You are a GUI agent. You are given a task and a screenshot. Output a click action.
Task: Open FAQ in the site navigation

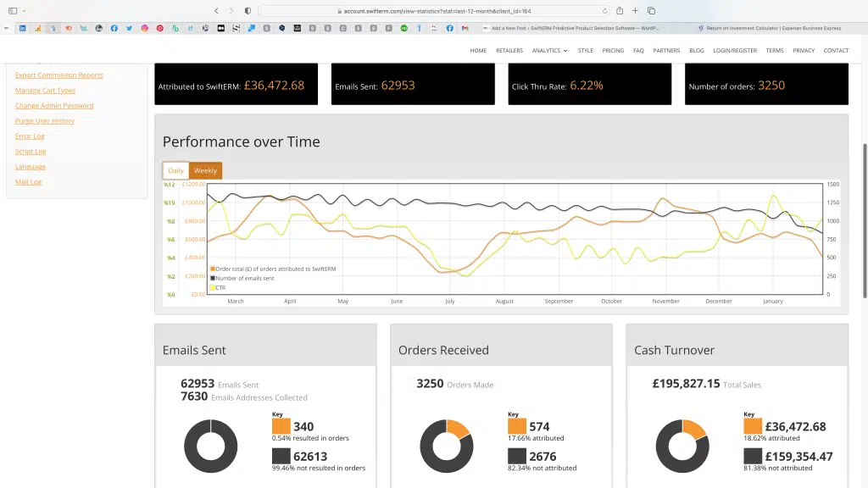pos(638,50)
